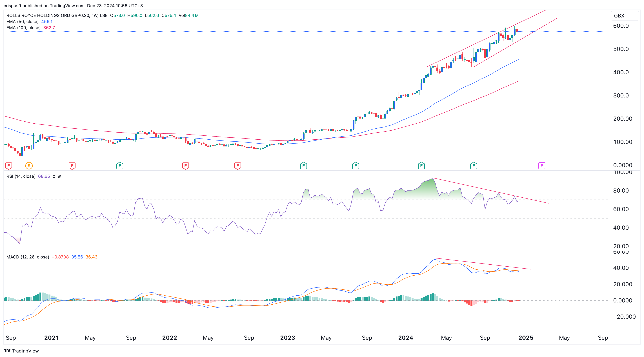
Task: Click the 2024 label on the time axis
Action: [405, 338]
